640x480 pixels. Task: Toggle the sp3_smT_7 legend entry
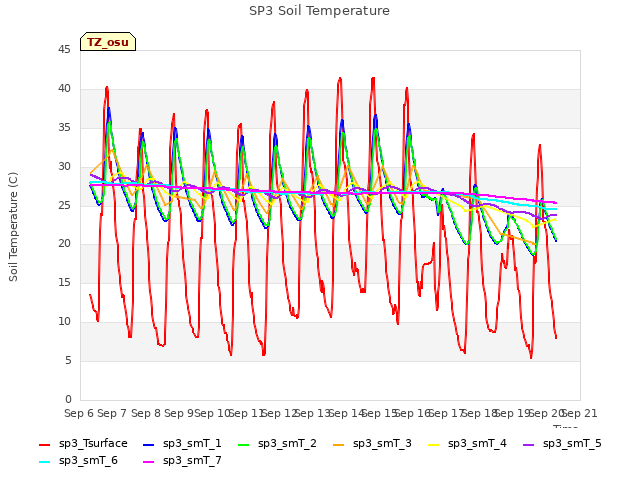click(182, 460)
